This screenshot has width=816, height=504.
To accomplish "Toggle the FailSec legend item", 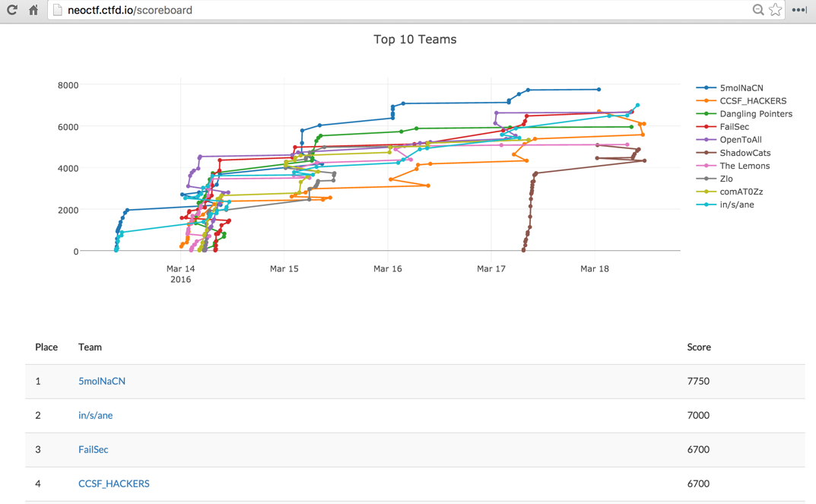I will click(734, 127).
